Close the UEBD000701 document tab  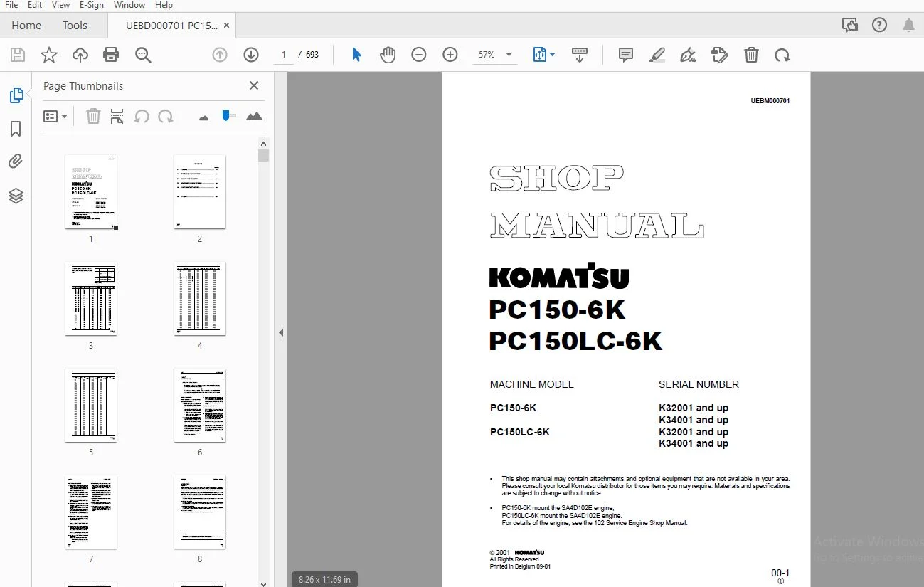tap(227, 25)
